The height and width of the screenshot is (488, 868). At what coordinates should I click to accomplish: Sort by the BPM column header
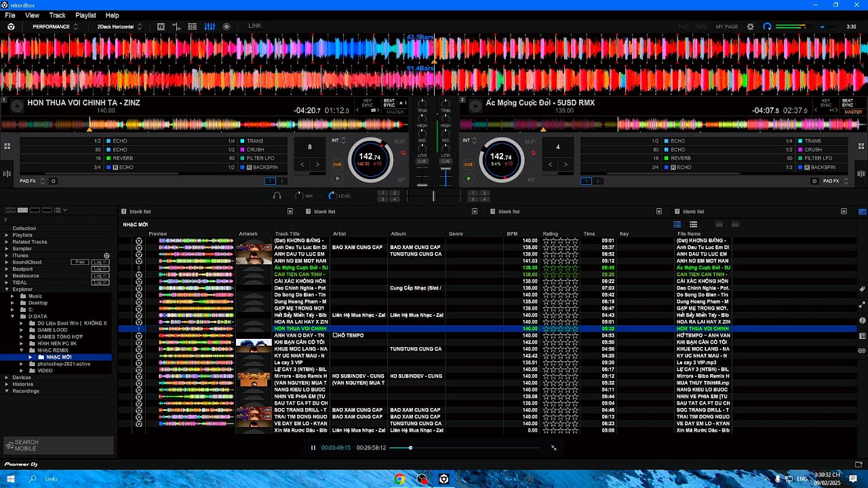[x=512, y=234]
